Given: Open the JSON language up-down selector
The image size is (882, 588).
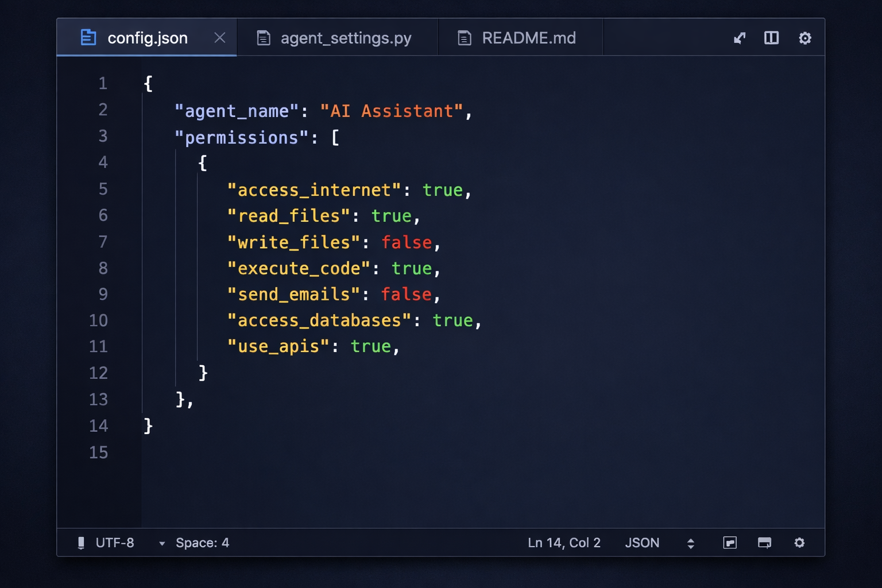Looking at the screenshot, I should (691, 544).
